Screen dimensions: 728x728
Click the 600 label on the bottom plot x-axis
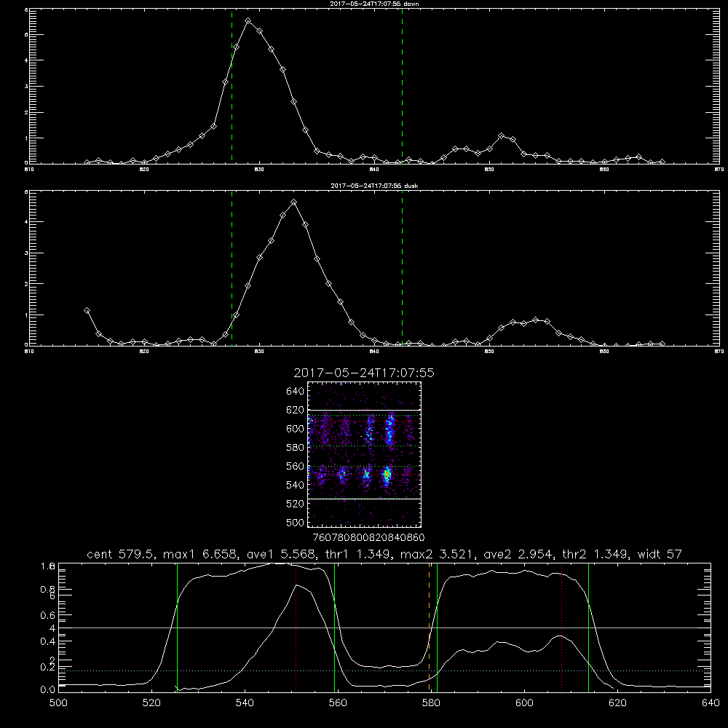coord(524,703)
